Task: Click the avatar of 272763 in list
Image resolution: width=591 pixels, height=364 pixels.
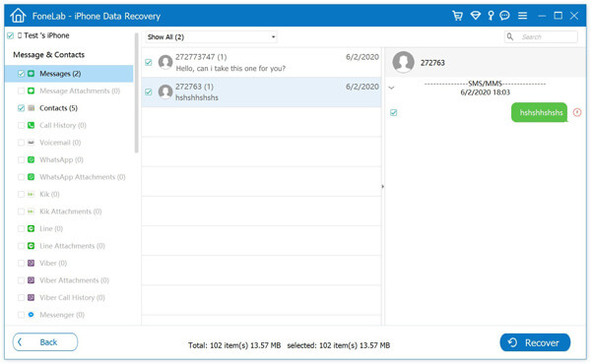Action: [165, 91]
